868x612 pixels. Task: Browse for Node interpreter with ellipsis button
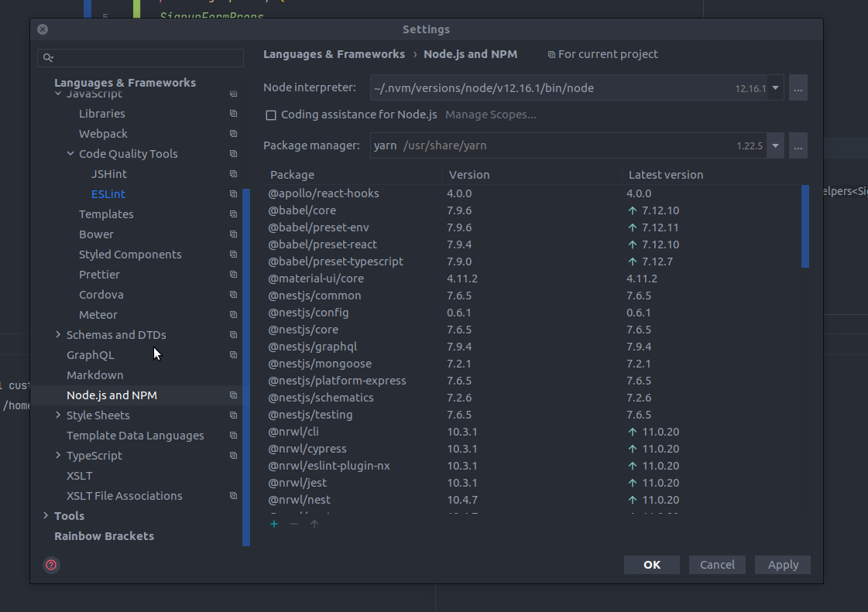click(798, 88)
